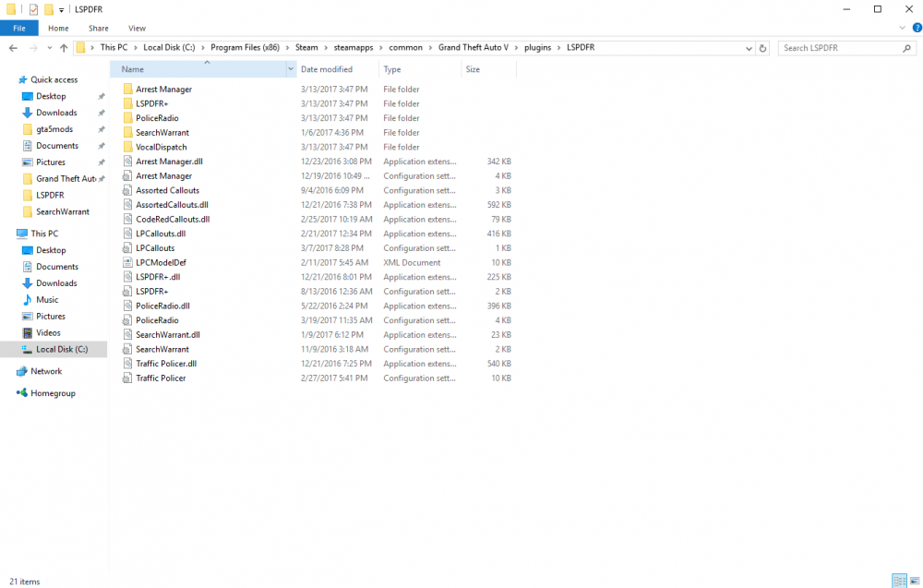Go up one folder level arrow
Screen dimensions: 923x588
(64, 48)
